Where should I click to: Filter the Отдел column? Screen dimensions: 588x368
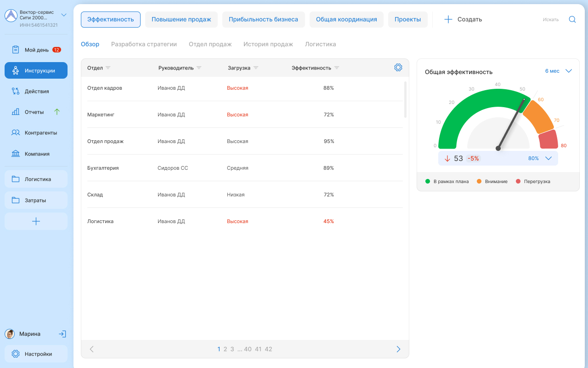click(108, 68)
